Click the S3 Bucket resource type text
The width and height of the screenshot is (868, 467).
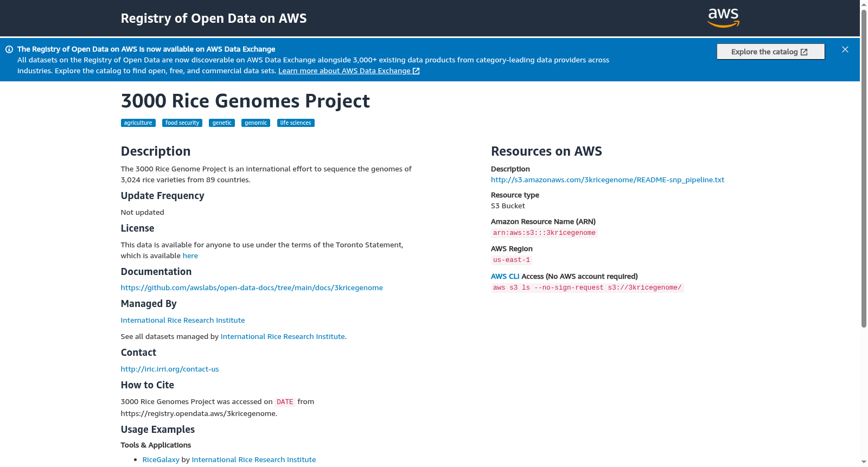tap(508, 206)
